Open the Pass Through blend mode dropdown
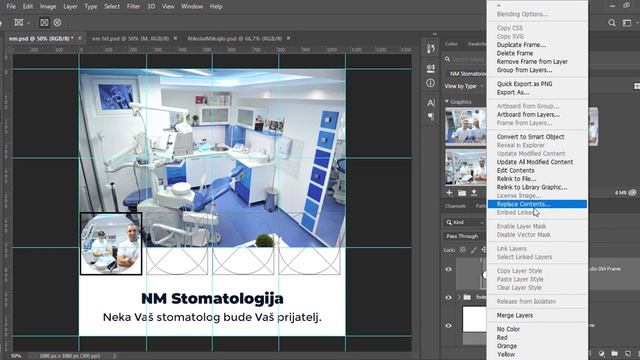Image resolution: width=640 pixels, height=360 pixels. click(464, 236)
